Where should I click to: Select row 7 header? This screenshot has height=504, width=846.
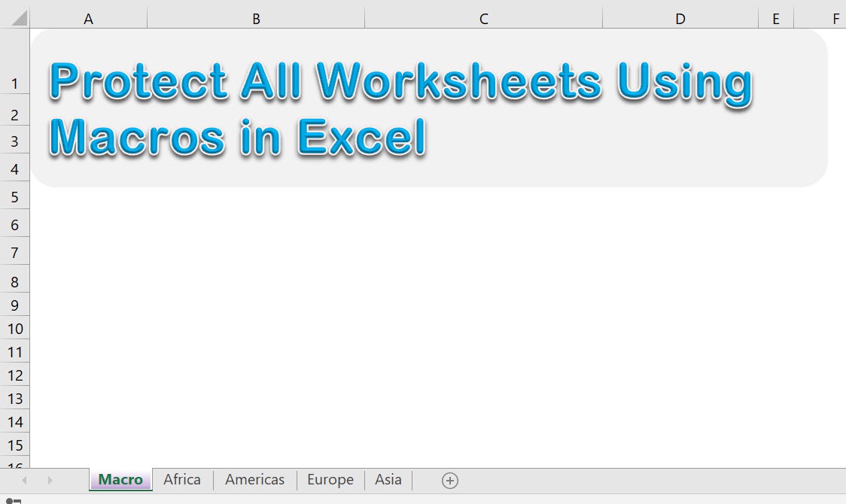pos(14,252)
